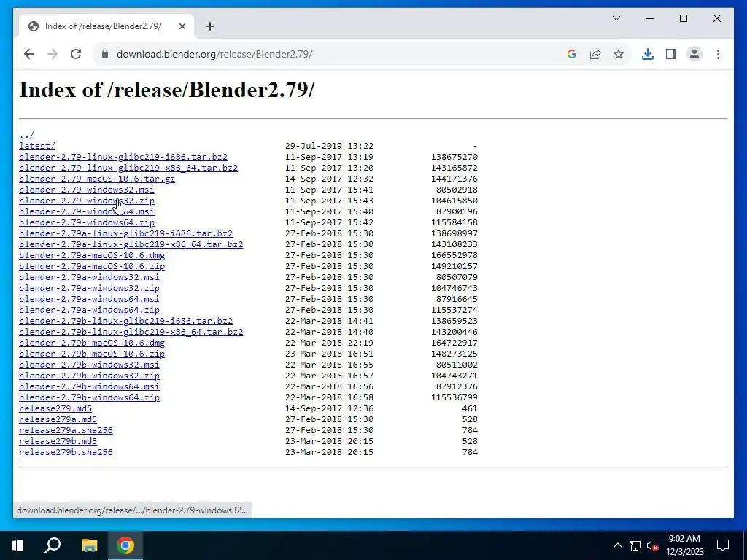Download blender-2.79b-windows64.zip
The height and width of the screenshot is (560, 747).
click(90, 397)
